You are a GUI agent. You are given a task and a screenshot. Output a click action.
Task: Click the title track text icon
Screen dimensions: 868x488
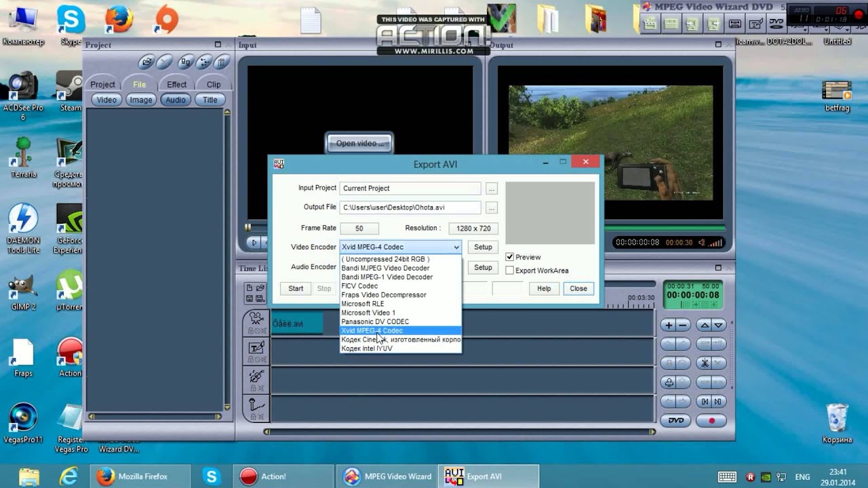[257, 348]
